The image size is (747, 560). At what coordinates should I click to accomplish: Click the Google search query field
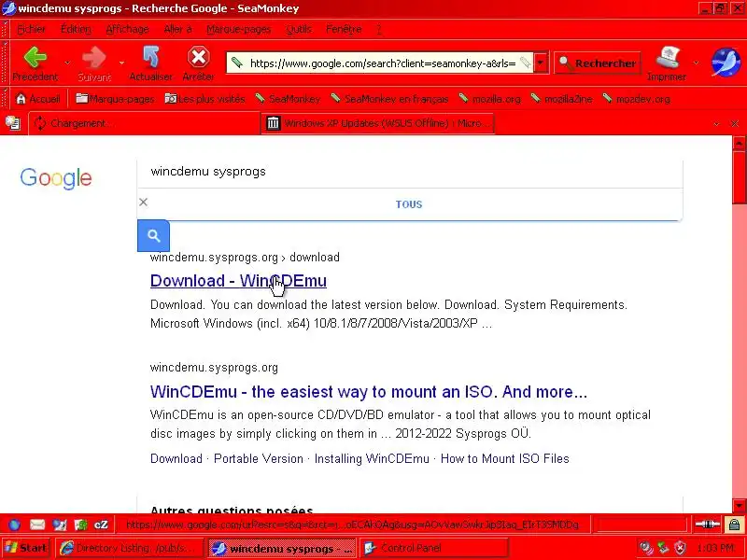click(410, 172)
